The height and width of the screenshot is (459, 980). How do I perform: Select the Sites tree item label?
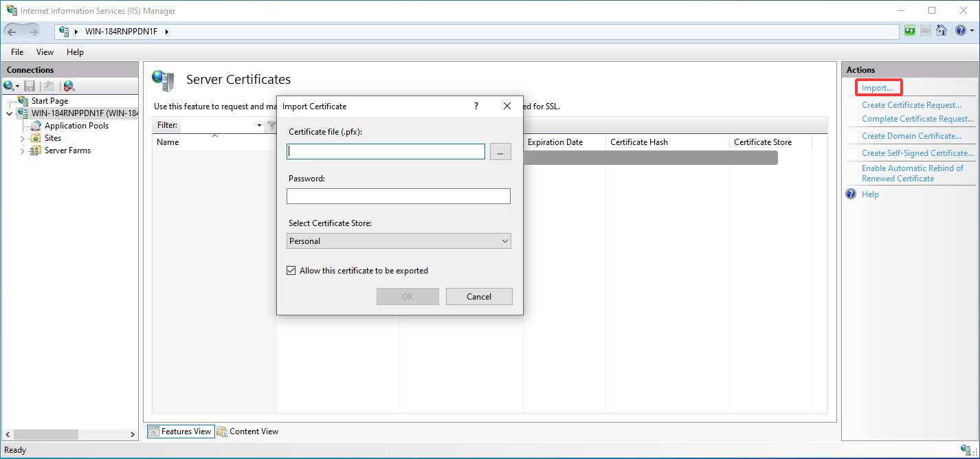click(53, 138)
